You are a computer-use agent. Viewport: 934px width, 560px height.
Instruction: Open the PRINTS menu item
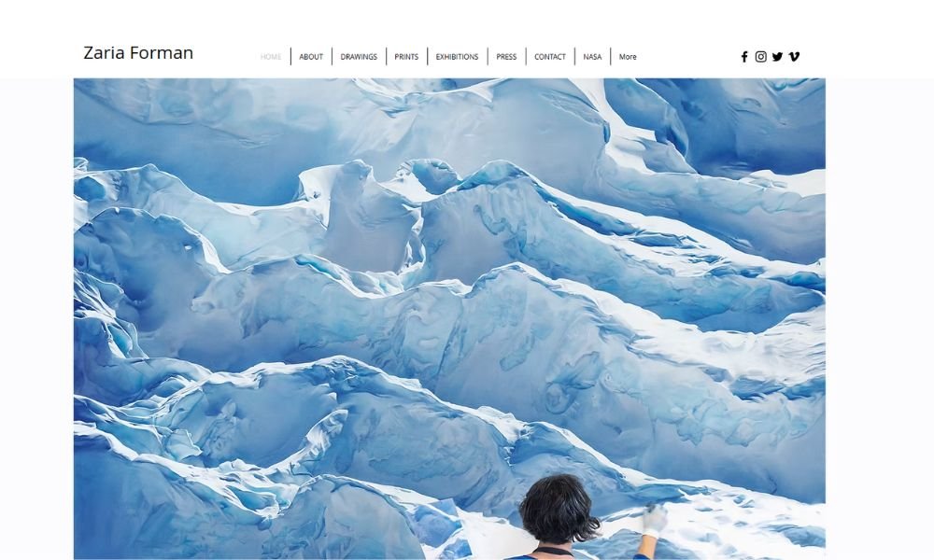[406, 57]
